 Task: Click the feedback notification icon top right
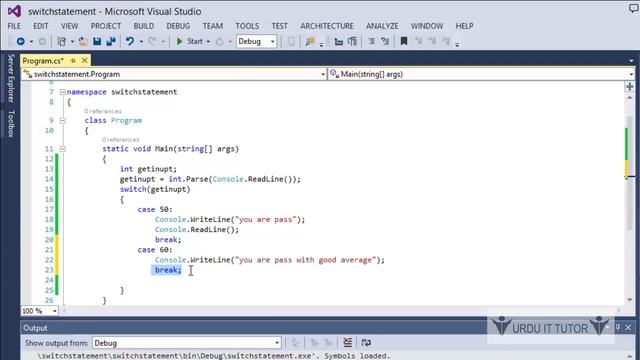click(633, 8)
